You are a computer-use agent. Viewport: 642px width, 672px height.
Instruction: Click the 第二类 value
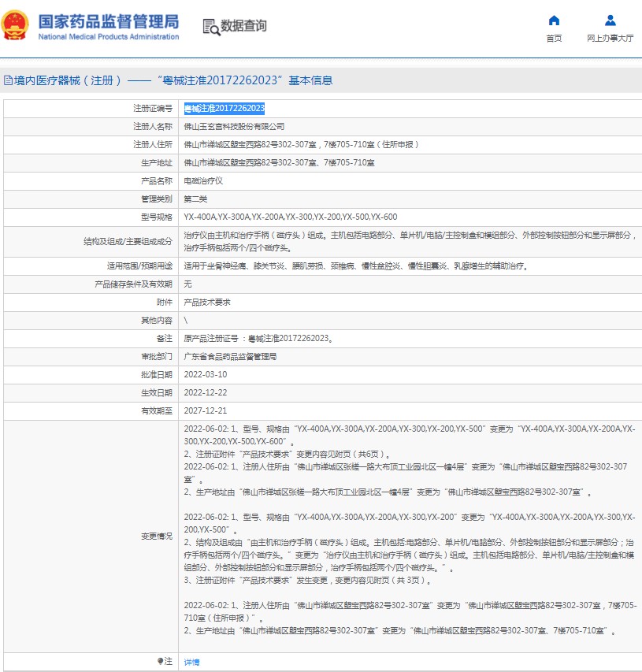[195, 199]
